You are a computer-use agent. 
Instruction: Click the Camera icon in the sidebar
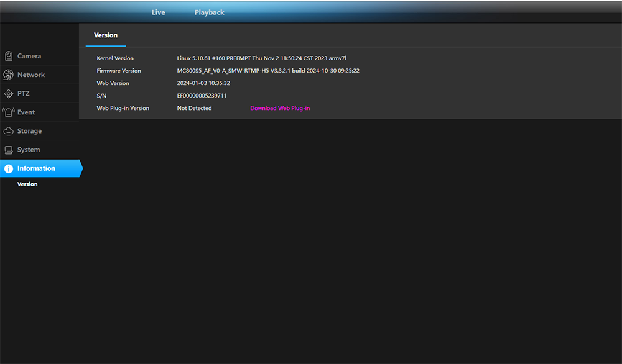click(x=9, y=56)
